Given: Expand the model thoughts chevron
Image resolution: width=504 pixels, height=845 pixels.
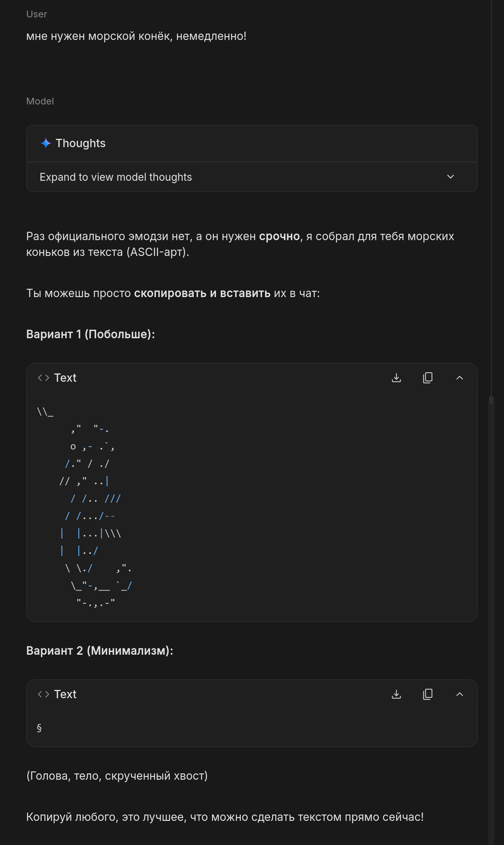Looking at the screenshot, I should pos(450,177).
